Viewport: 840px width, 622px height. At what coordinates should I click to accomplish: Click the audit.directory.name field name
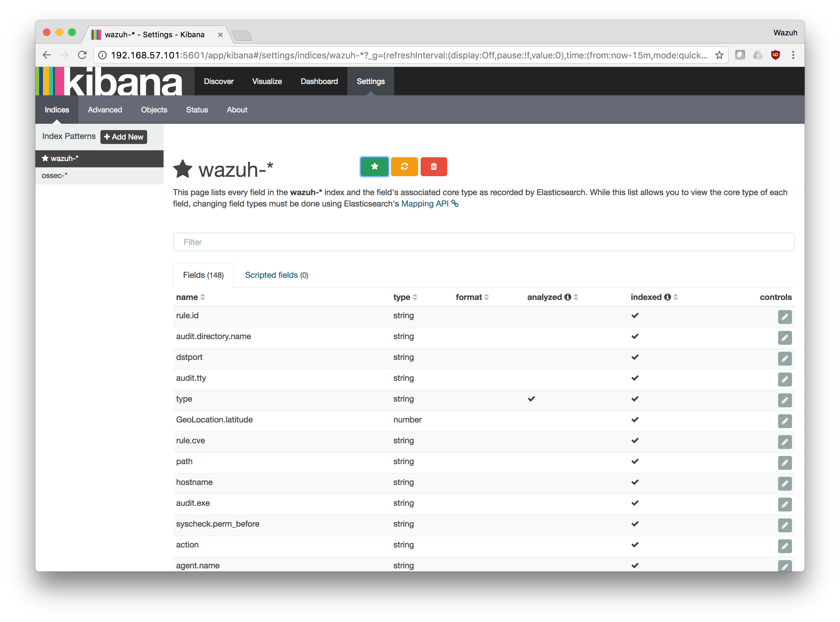213,336
